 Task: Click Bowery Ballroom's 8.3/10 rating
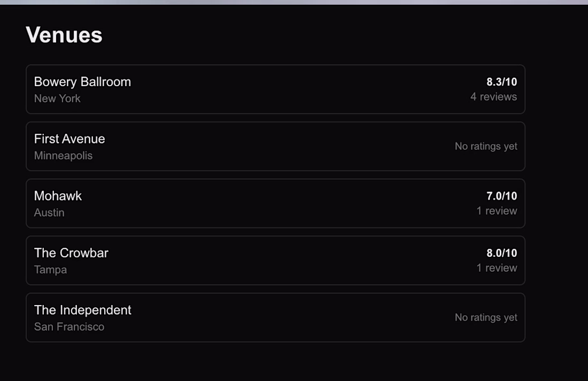coord(501,82)
